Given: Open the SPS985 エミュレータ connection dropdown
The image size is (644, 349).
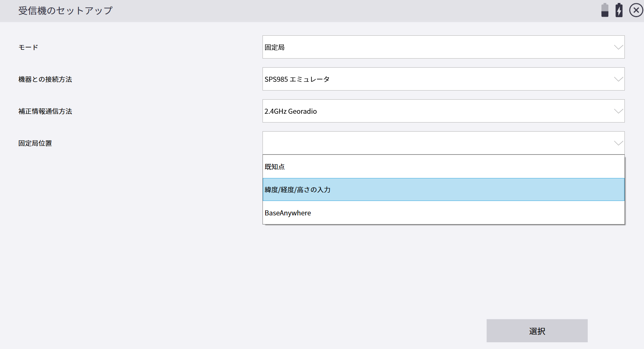Looking at the screenshot, I should (438, 79).
